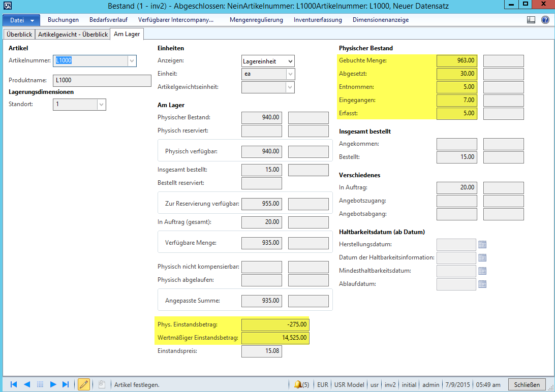Viewport: 555px width, 392px height.
Task: Open calendar picker for Herstellungsdatum
Action: pos(482,245)
